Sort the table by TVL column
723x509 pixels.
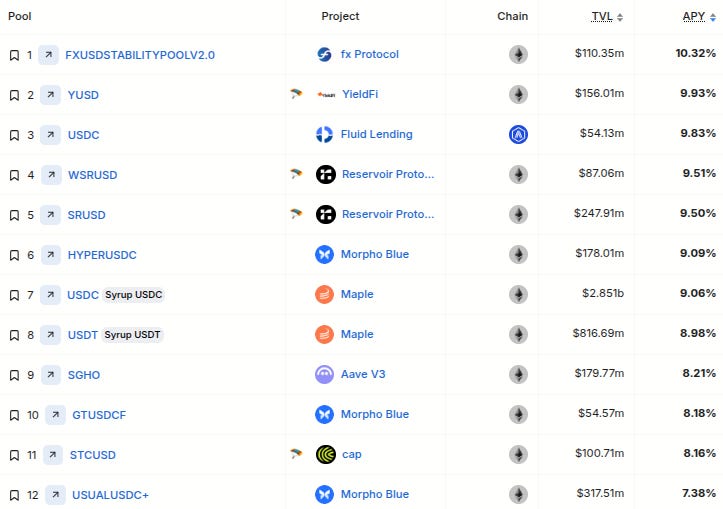coord(607,17)
